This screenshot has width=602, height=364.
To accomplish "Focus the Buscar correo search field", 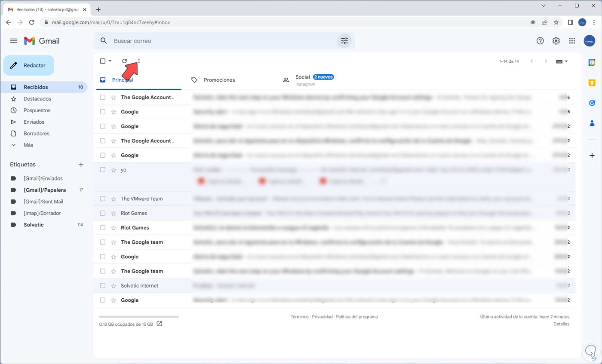I will (224, 41).
